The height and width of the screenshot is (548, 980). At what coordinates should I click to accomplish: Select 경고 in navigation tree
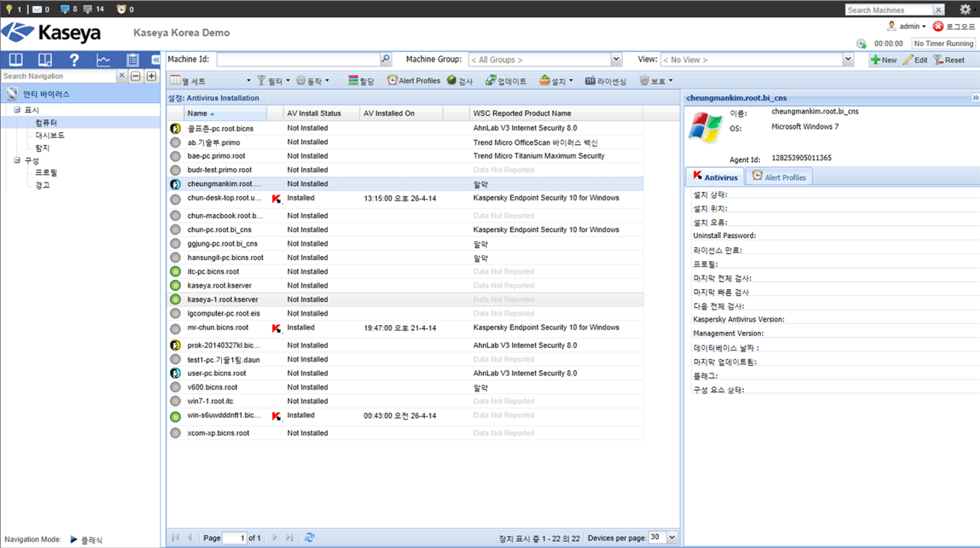click(43, 185)
